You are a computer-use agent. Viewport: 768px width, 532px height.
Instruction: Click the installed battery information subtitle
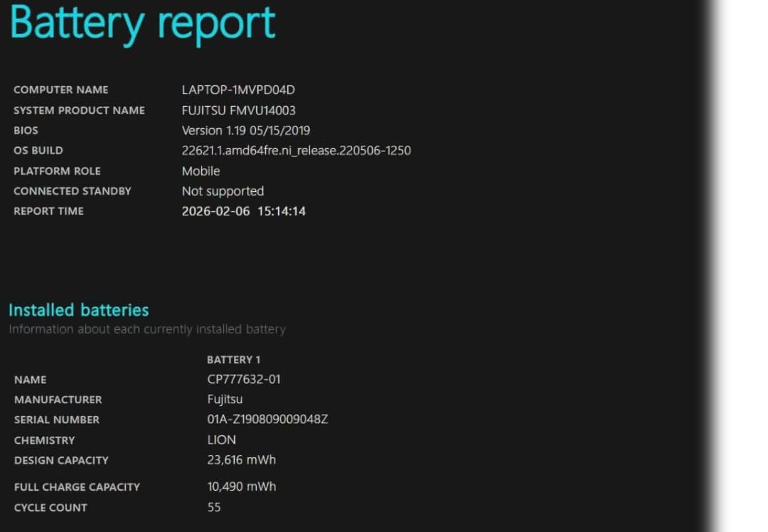[x=146, y=329]
